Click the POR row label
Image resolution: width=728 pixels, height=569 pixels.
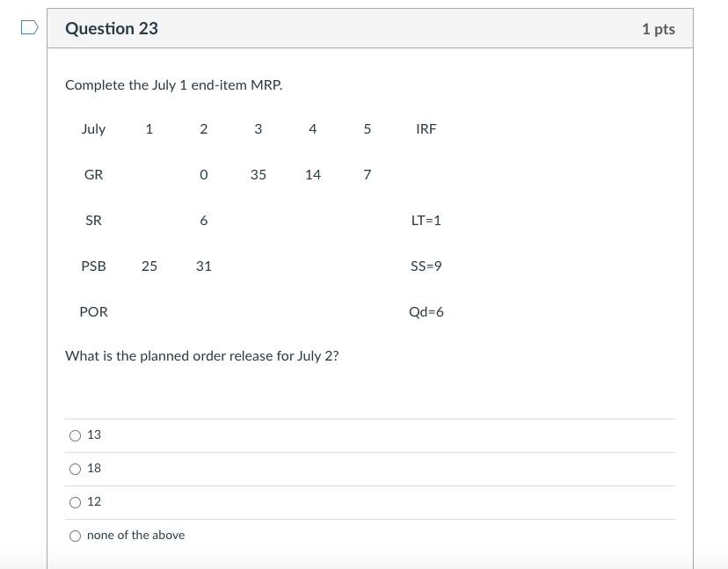point(94,311)
